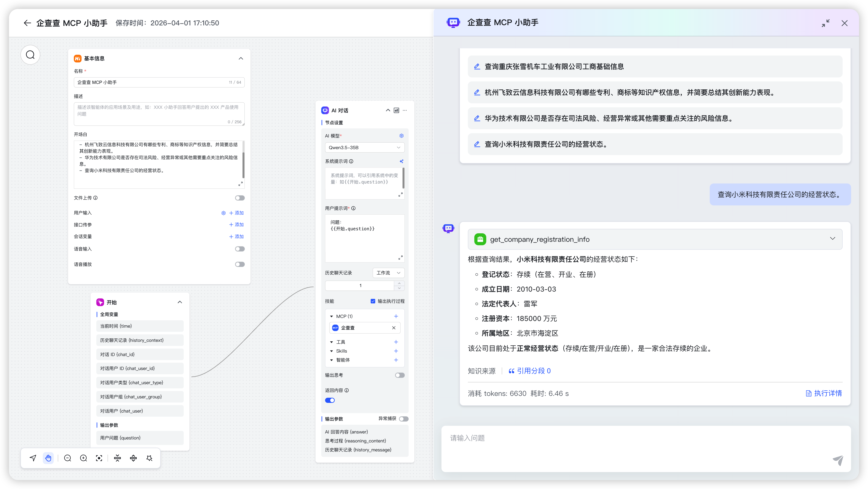Click the zoom out magnifier icon
This screenshot has height=489, width=868.
pos(67,458)
